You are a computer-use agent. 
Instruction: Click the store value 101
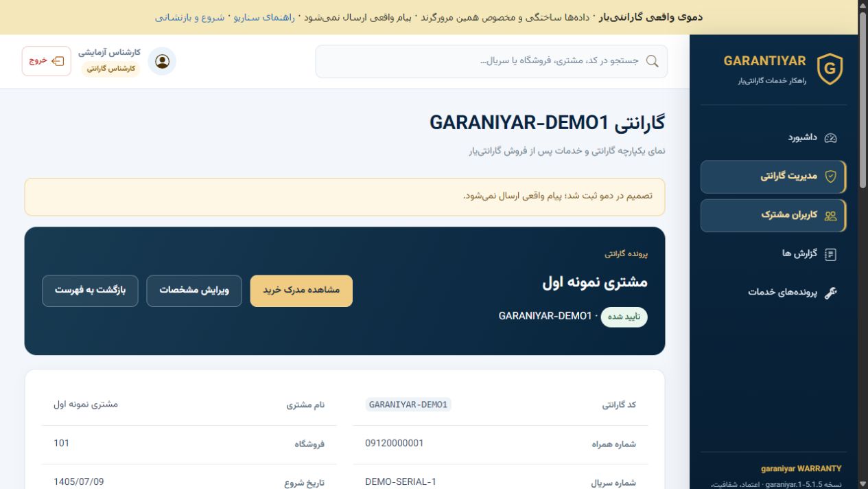click(x=62, y=444)
